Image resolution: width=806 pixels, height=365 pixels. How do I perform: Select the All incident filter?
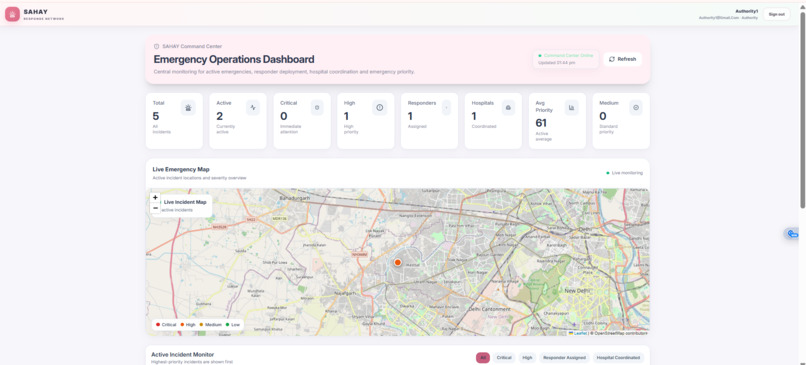coord(483,357)
